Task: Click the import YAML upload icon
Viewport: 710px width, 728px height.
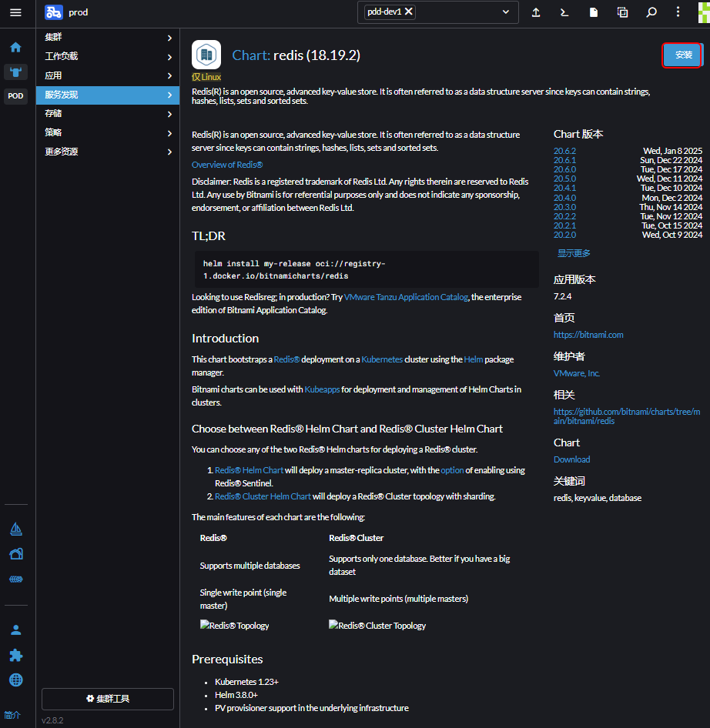Action: coord(536,12)
